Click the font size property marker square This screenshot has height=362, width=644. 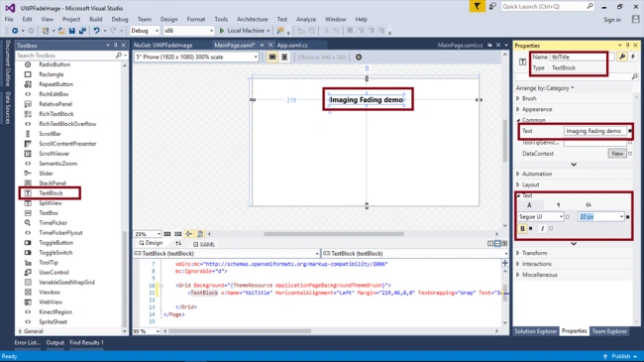(x=627, y=217)
